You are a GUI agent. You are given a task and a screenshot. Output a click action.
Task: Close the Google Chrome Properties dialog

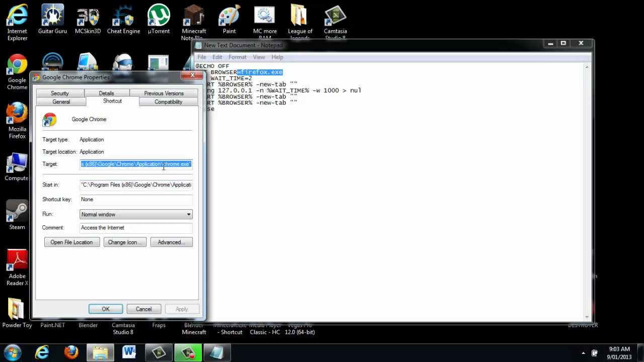pyautogui.click(x=192, y=75)
